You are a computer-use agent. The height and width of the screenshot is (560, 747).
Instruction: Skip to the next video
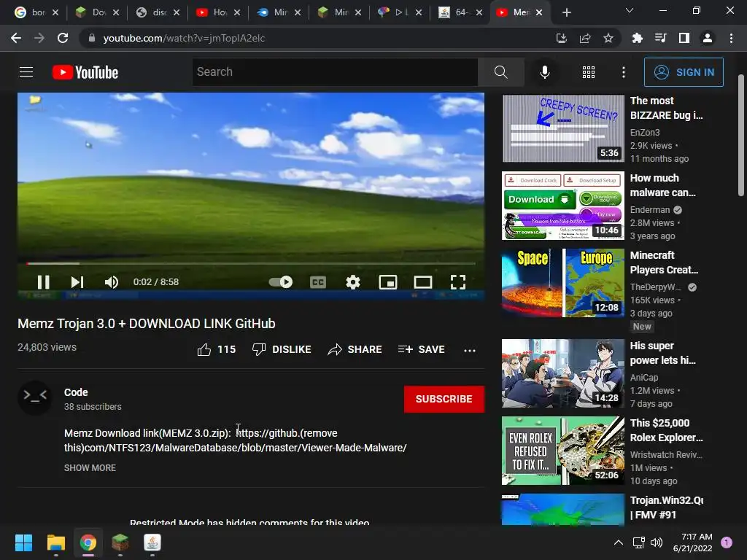[x=77, y=282]
